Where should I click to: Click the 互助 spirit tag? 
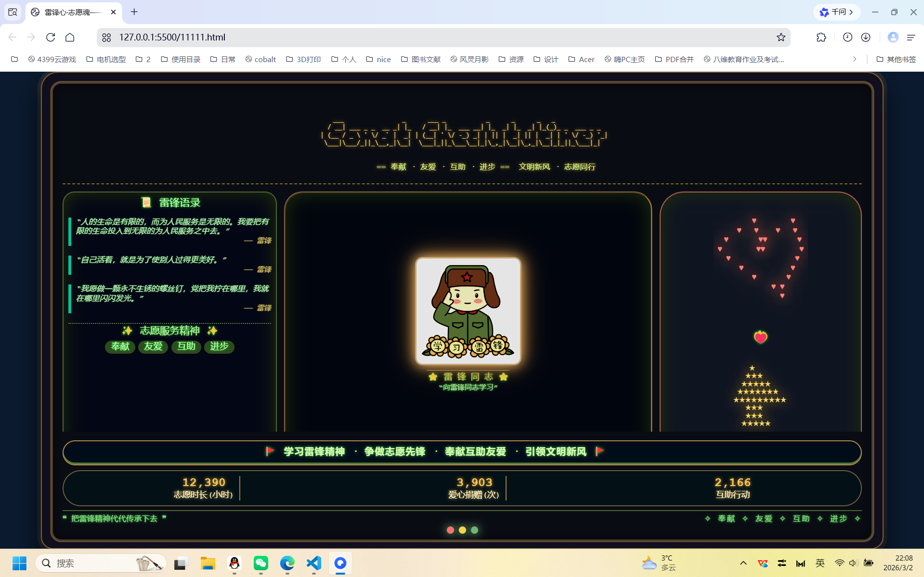pos(186,346)
